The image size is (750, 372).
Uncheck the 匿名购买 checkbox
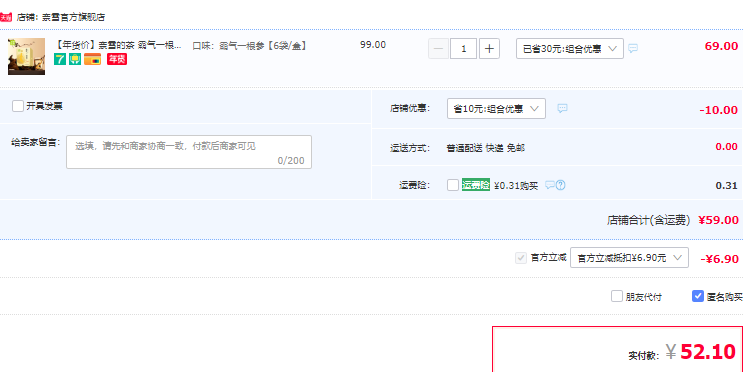(698, 296)
